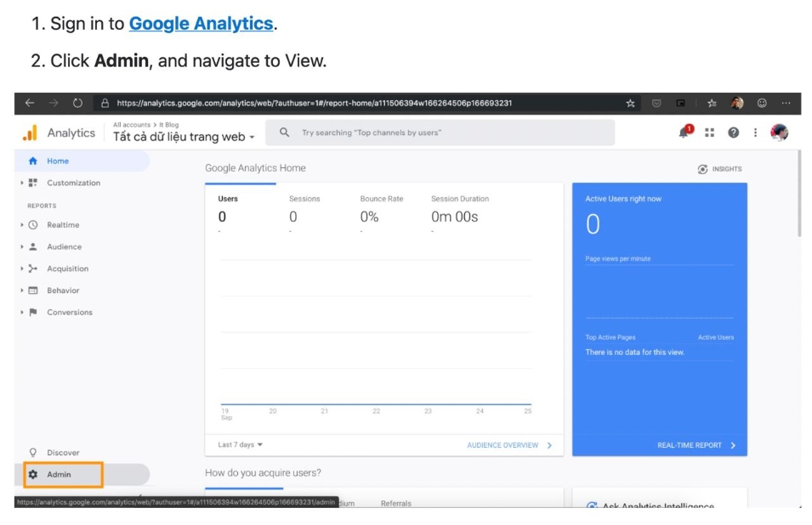Click the Discover lightbulb icon

[x=33, y=453]
